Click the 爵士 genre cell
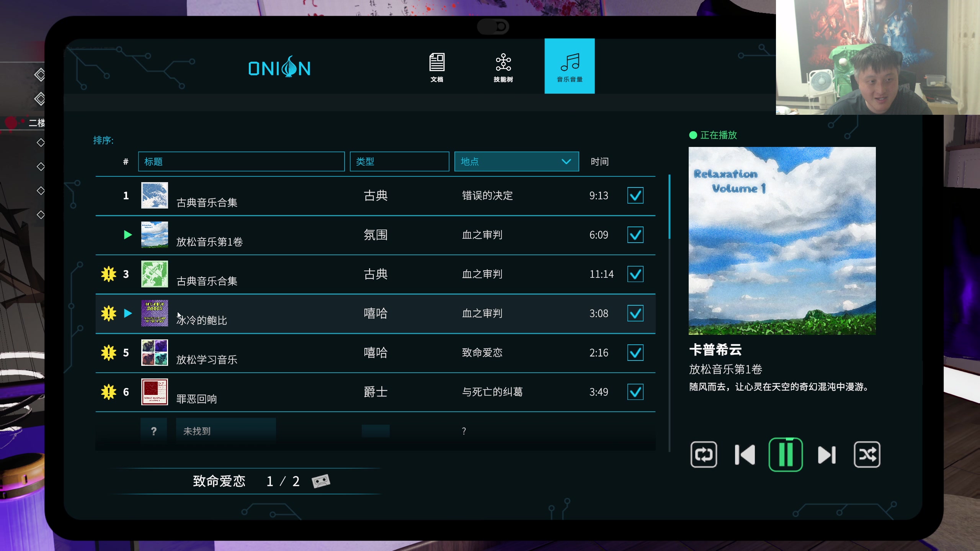Screen dimensions: 980x551 [376, 392]
